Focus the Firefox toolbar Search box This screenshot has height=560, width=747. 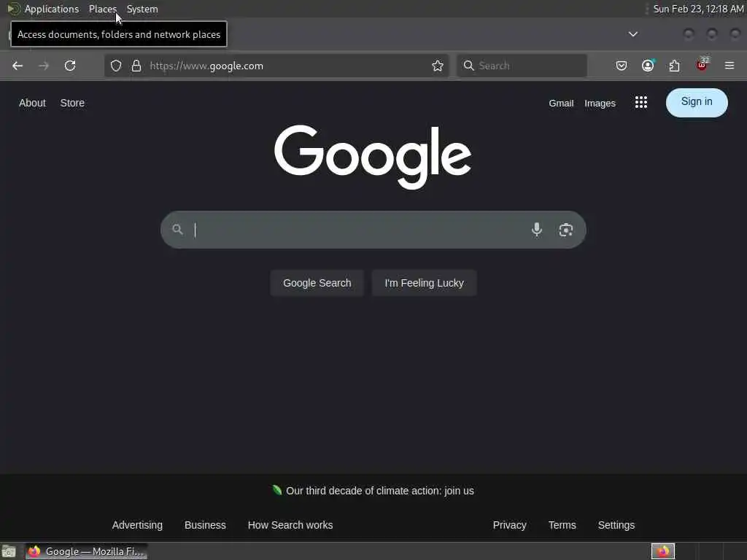[x=522, y=66]
